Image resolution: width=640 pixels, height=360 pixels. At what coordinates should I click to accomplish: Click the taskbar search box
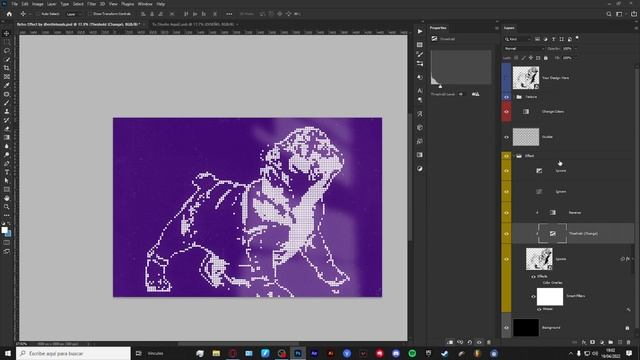point(73,353)
